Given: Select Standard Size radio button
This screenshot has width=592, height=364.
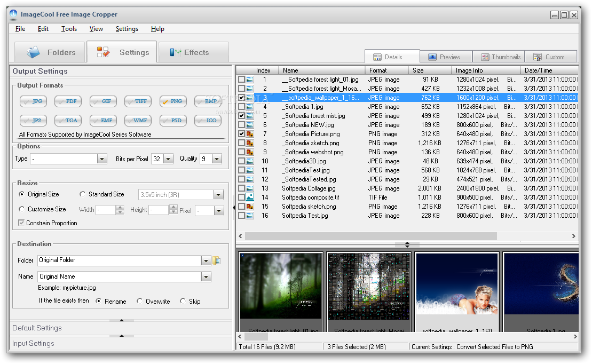Looking at the screenshot, I should pos(82,194).
